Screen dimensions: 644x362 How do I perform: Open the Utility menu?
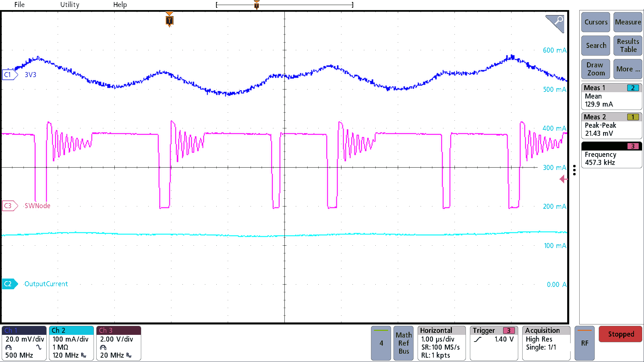click(69, 5)
